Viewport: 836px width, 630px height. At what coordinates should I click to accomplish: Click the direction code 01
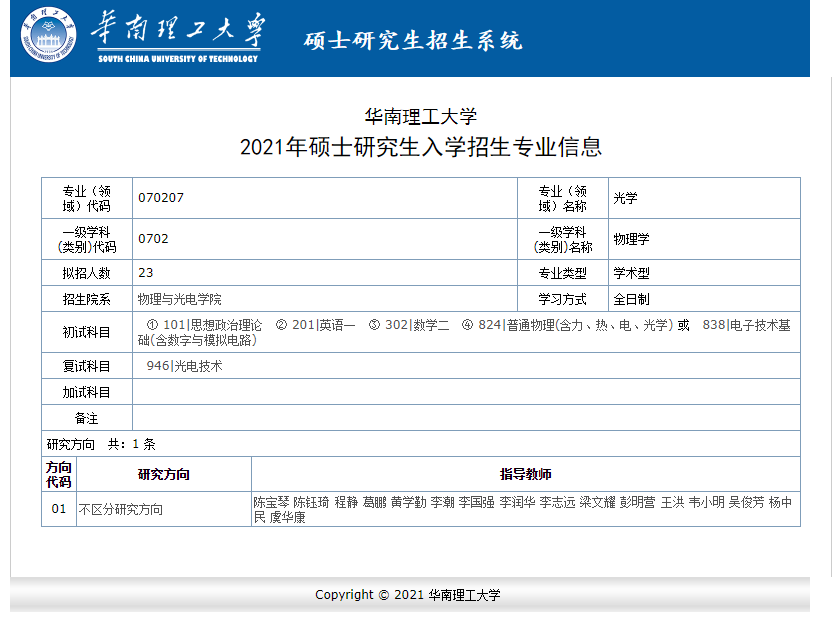(59, 509)
